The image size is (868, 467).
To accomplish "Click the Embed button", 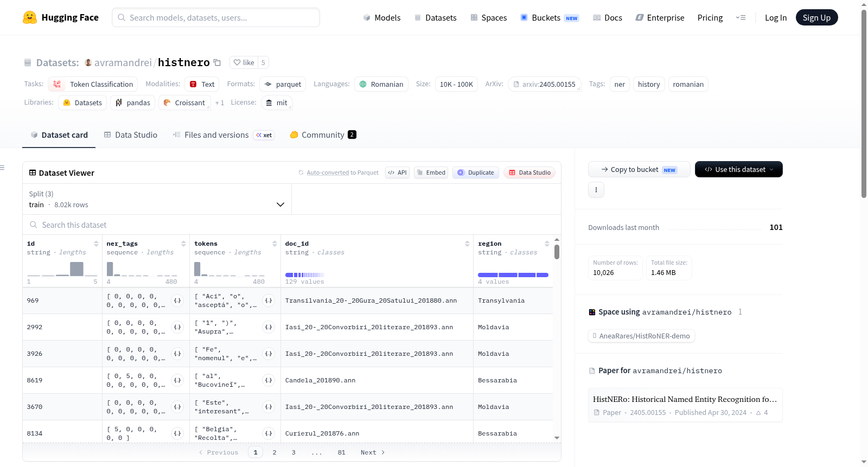I will pyautogui.click(x=431, y=172).
